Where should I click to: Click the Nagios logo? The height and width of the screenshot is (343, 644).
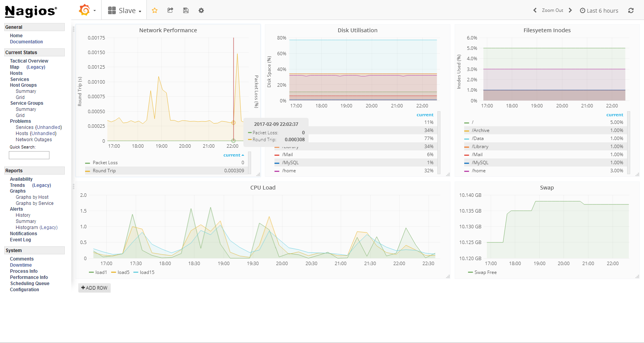31,11
